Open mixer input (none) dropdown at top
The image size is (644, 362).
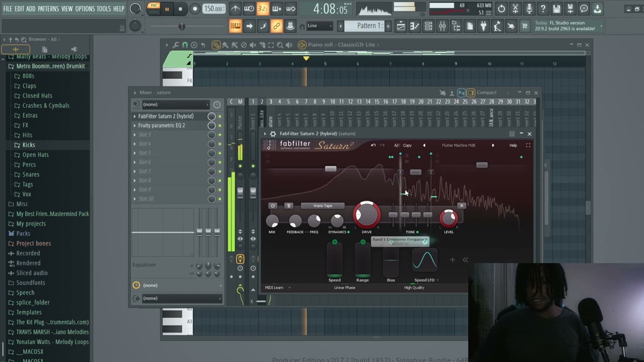pyautogui.click(x=175, y=104)
